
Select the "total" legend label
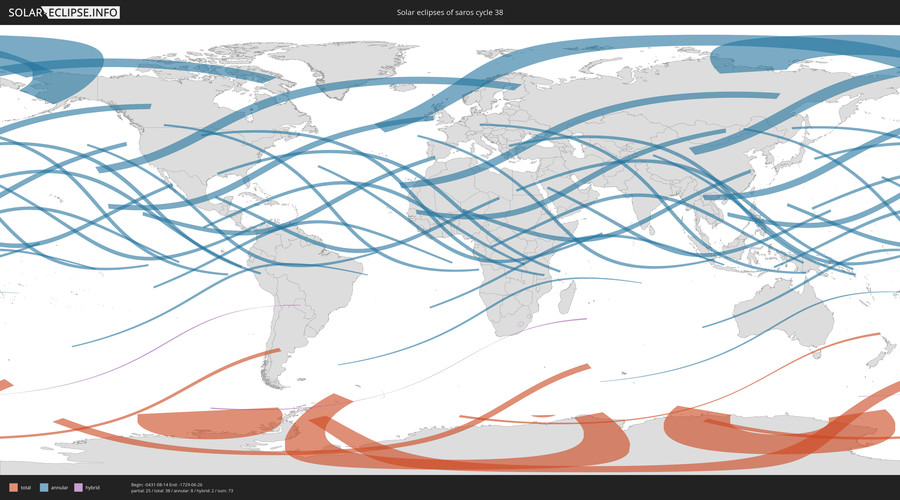pyautogui.click(x=26, y=487)
